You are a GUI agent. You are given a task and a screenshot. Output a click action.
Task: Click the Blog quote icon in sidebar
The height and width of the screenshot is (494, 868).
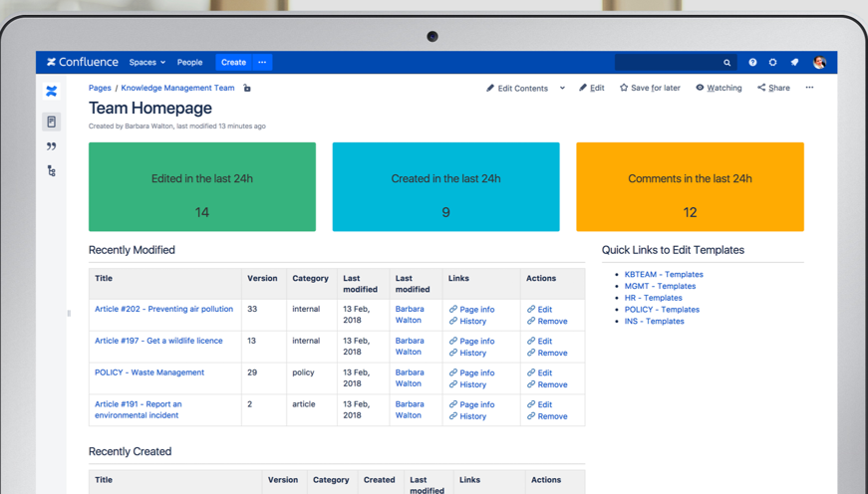(x=52, y=146)
